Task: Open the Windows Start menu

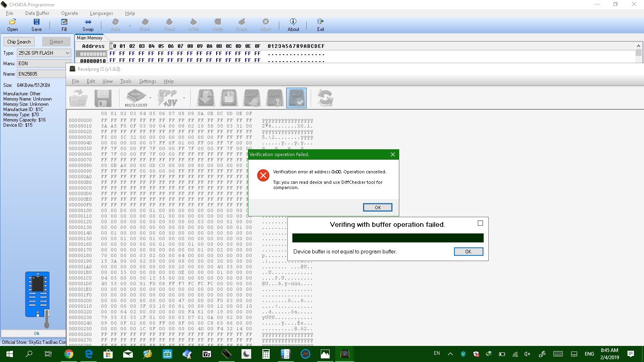Action: (x=10, y=354)
